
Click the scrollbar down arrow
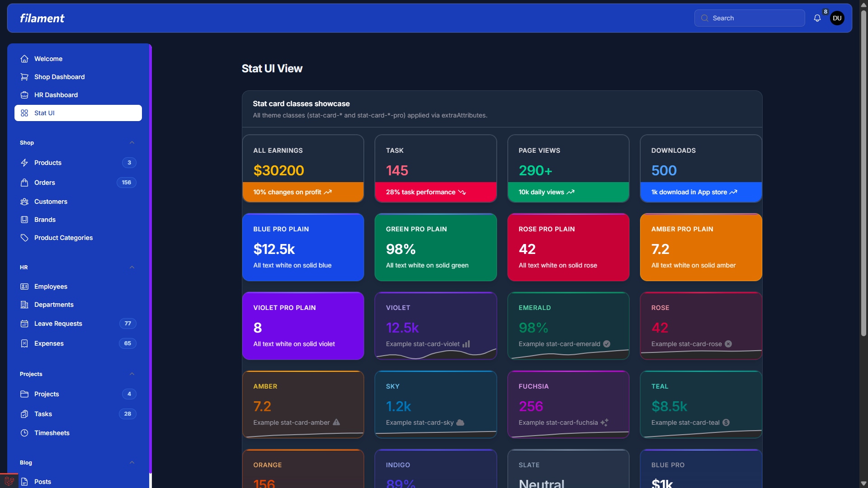pyautogui.click(x=863, y=483)
